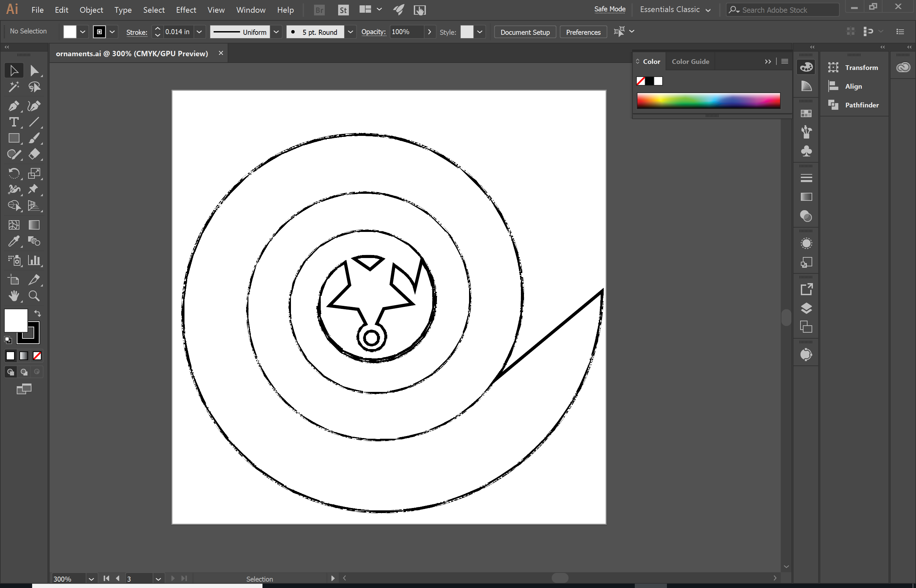Screen dimensions: 916x588
Task: Expand the Opacity slider arrow
Action: coord(430,32)
